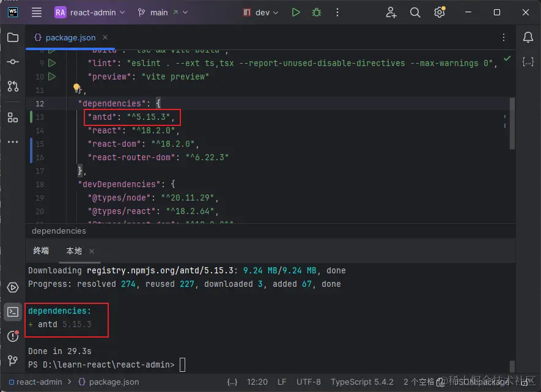Close the package.json tab
Viewport: 541px width, 392px height.
tap(105, 37)
